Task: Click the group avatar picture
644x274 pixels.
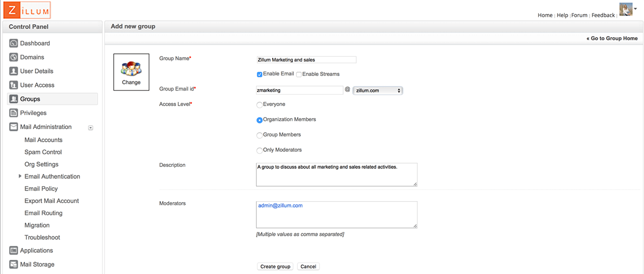Action: (x=131, y=68)
